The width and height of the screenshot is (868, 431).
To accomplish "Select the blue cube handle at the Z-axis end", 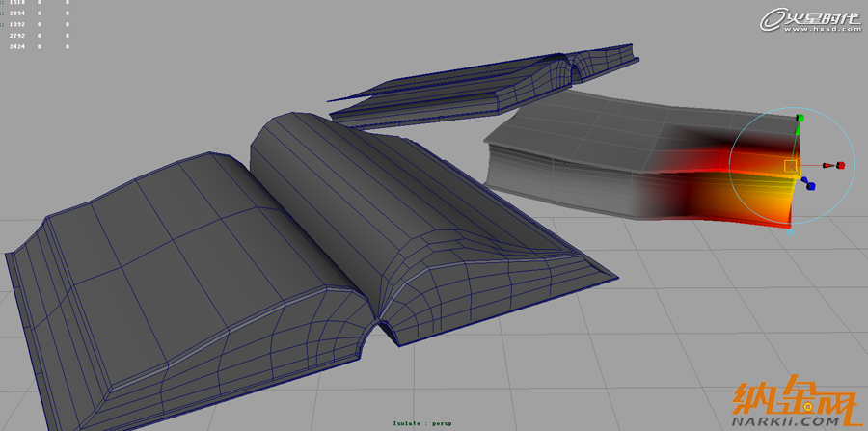I will pos(811,186).
